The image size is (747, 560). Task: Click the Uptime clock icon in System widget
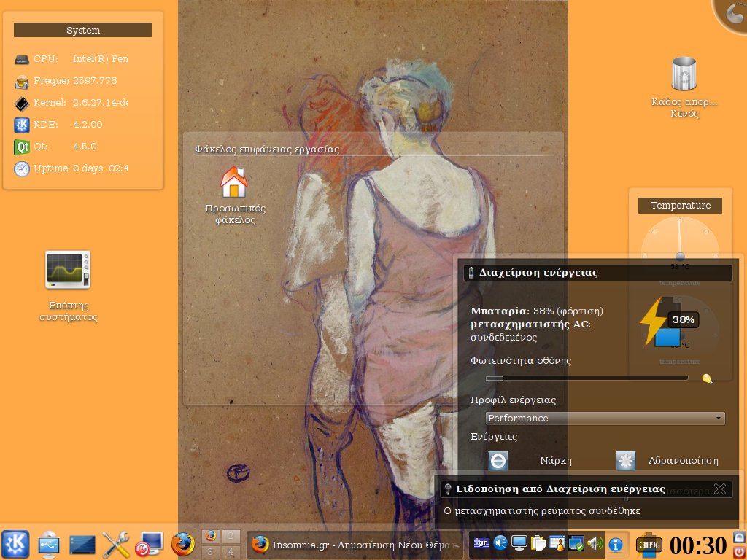click(x=21, y=168)
